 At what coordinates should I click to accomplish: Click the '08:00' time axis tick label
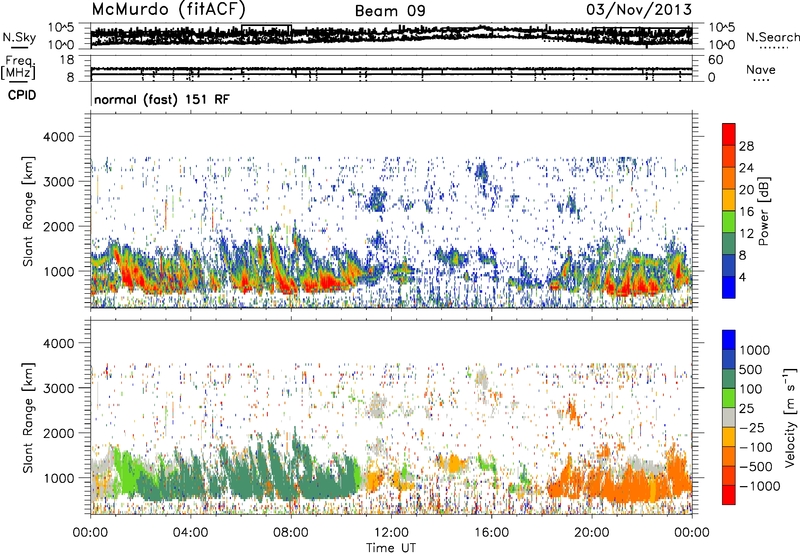[x=291, y=533]
